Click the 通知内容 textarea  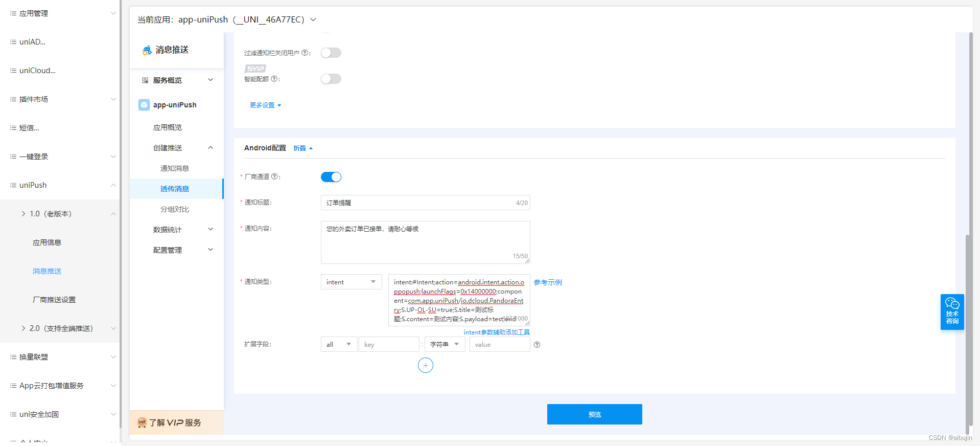pyautogui.click(x=426, y=242)
